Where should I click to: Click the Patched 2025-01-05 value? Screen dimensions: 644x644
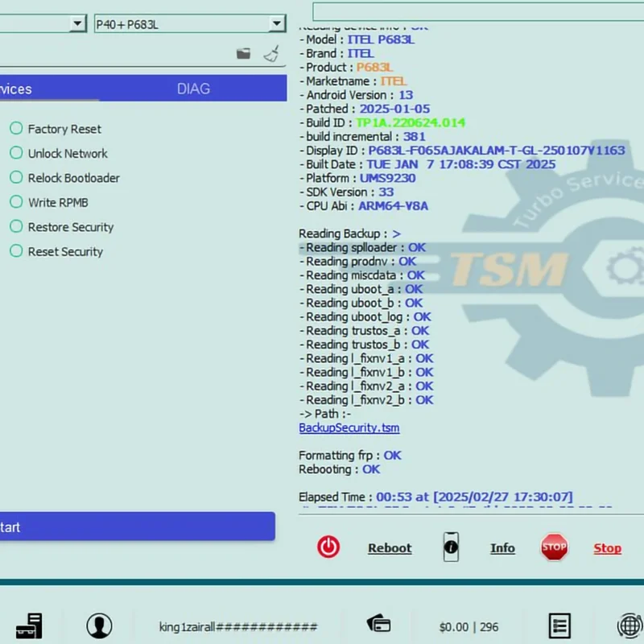tap(394, 109)
